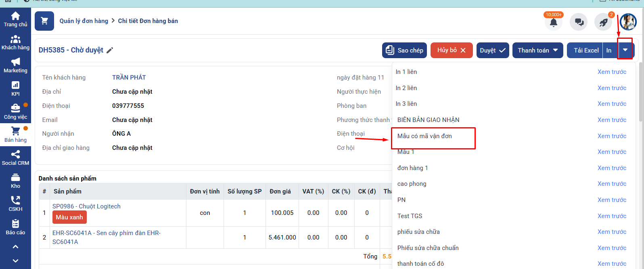Screen dimensions: 644x269
Task: Open Trang chủ home icon in sidebar
Action: pos(15,19)
